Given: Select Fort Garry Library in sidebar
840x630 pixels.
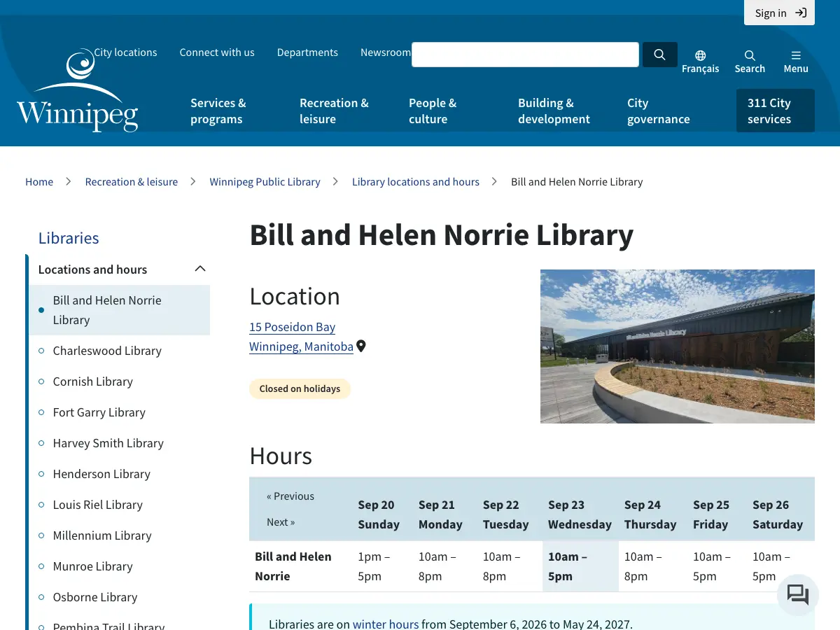Looking at the screenshot, I should pyautogui.click(x=99, y=412).
